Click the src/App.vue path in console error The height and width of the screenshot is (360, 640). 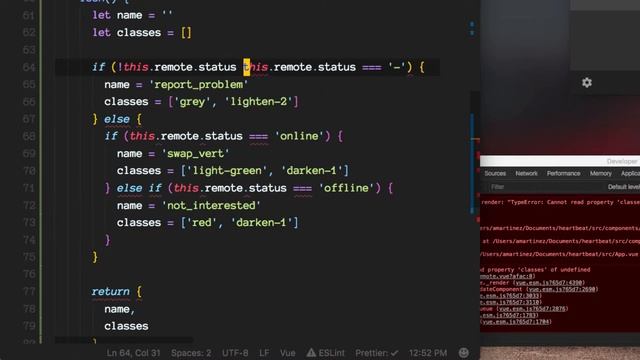point(560,254)
